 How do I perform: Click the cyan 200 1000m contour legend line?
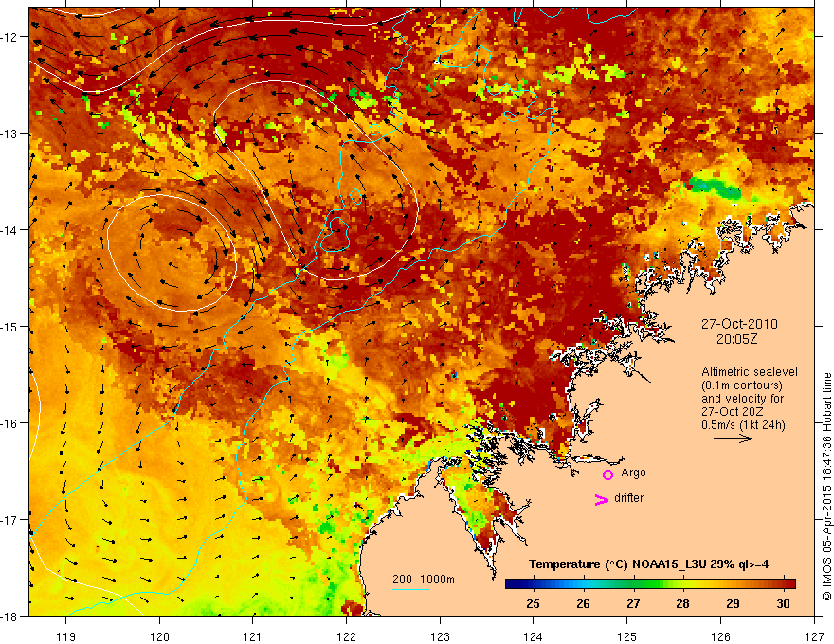(x=411, y=589)
